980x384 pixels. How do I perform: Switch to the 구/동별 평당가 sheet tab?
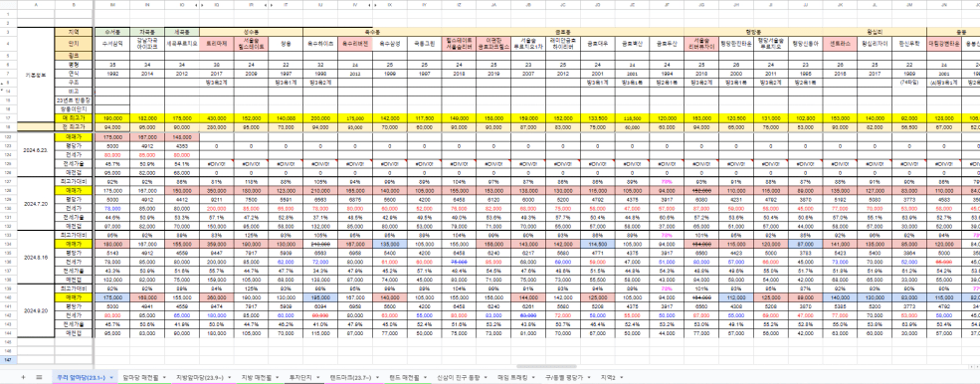pyautogui.click(x=567, y=377)
